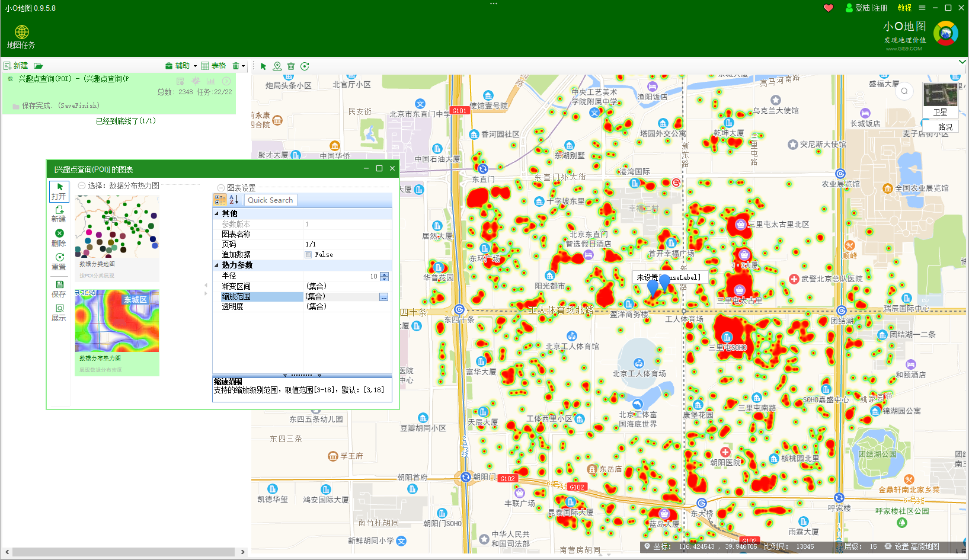Click 新建 in the chart dialog sidebar
This screenshot has height=560, width=969.
tap(59, 215)
